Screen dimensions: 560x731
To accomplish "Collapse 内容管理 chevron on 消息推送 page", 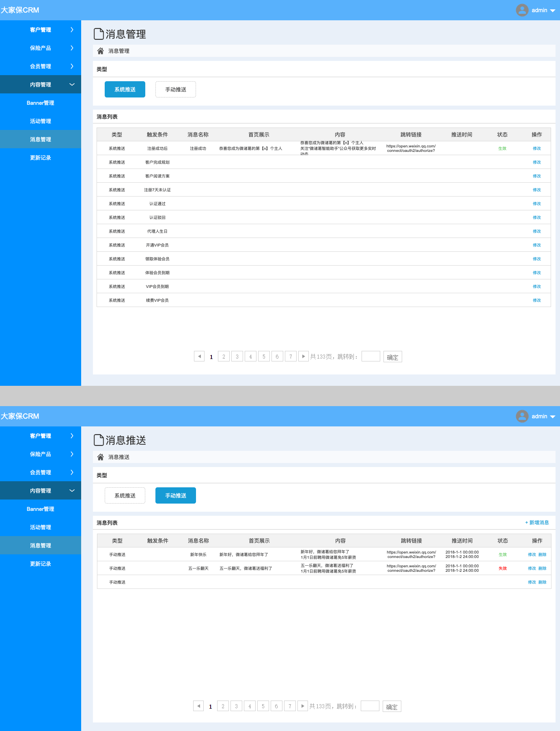I will click(72, 491).
